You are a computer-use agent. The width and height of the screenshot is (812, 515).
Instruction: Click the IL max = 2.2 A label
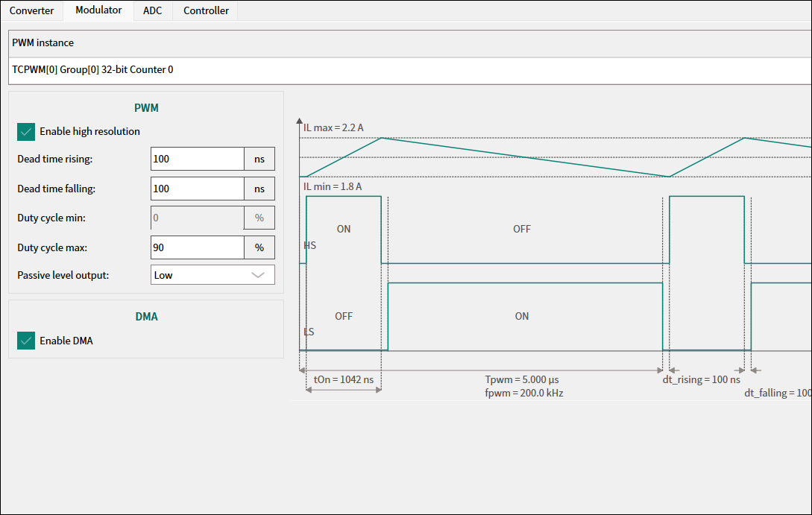333,127
